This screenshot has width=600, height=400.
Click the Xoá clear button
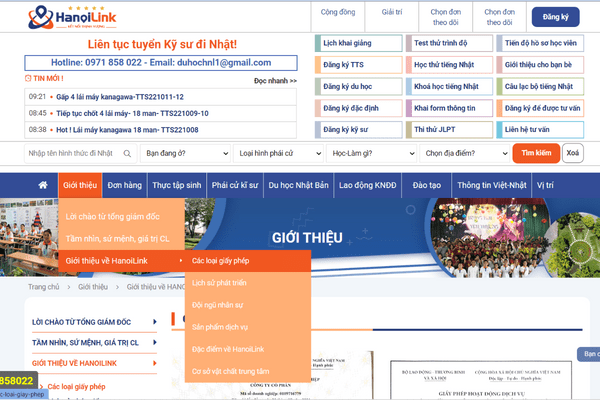(572, 153)
